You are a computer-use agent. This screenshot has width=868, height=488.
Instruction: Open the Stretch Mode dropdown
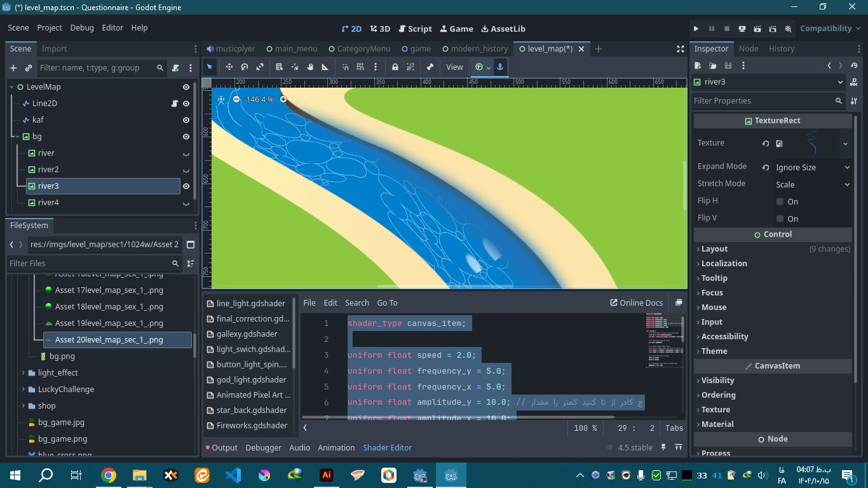click(811, 184)
